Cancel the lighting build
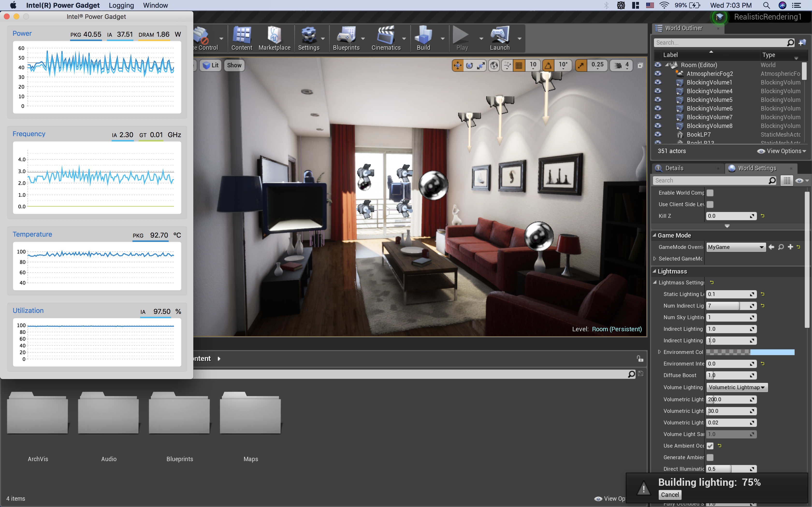Viewport: 812px width, 507px height. tap(670, 495)
